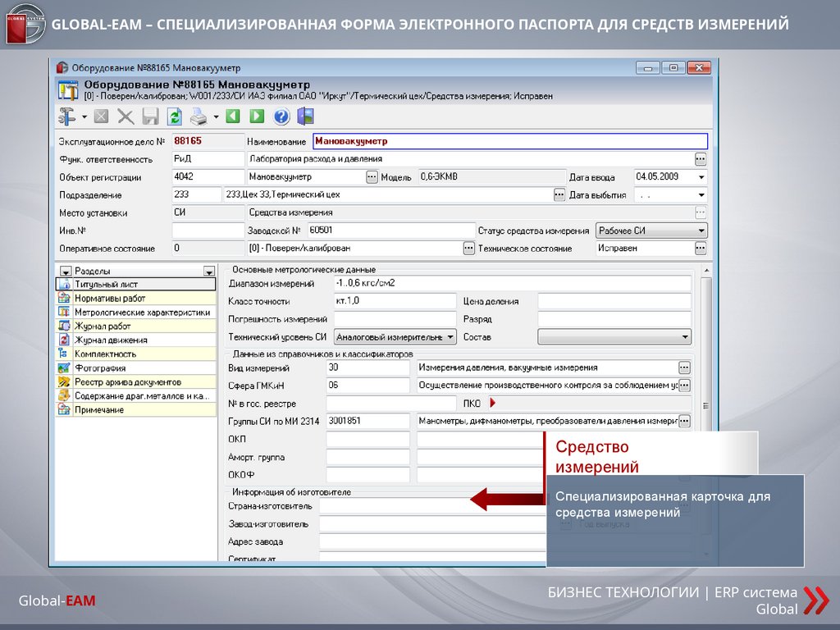Click the ellipsis button next to Вид измерений
Screen dimensions: 840x630
coord(684,367)
